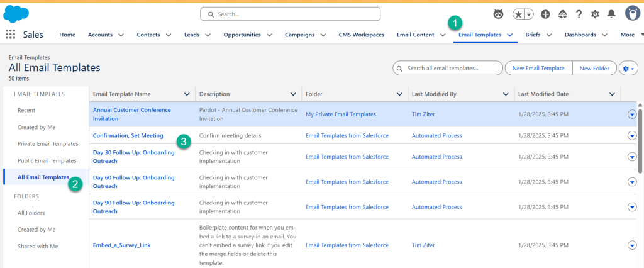The image size is (644, 268).
Task: Open the Trailhead guidance icon
Action: (562, 14)
